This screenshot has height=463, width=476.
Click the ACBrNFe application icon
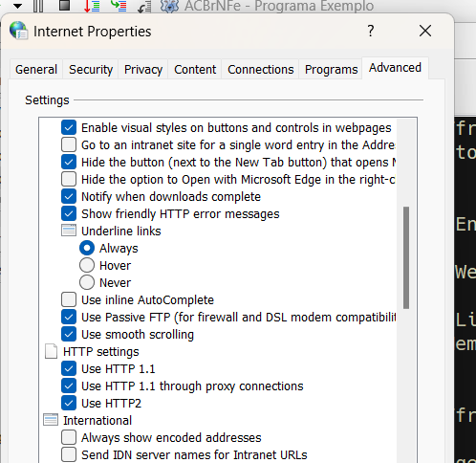point(169,6)
